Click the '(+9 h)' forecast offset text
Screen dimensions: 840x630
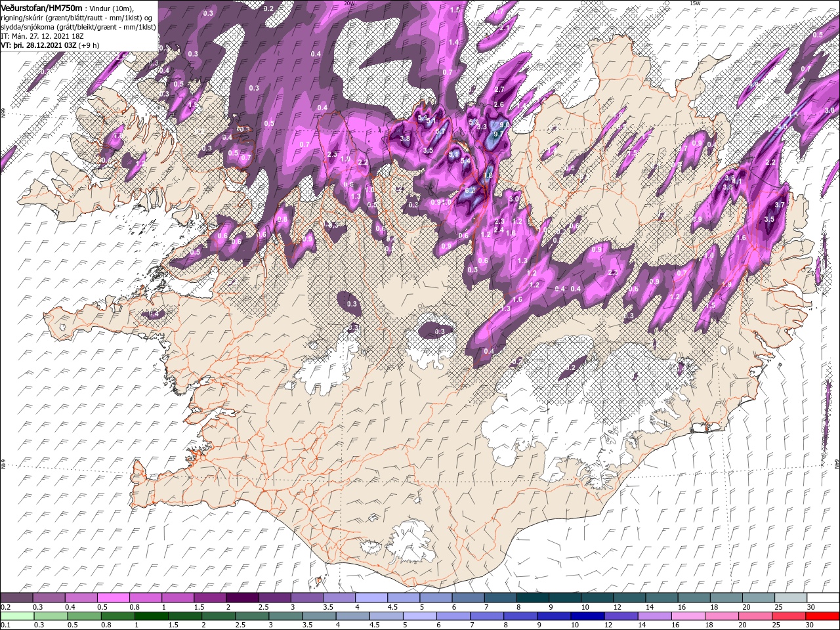[x=89, y=45]
